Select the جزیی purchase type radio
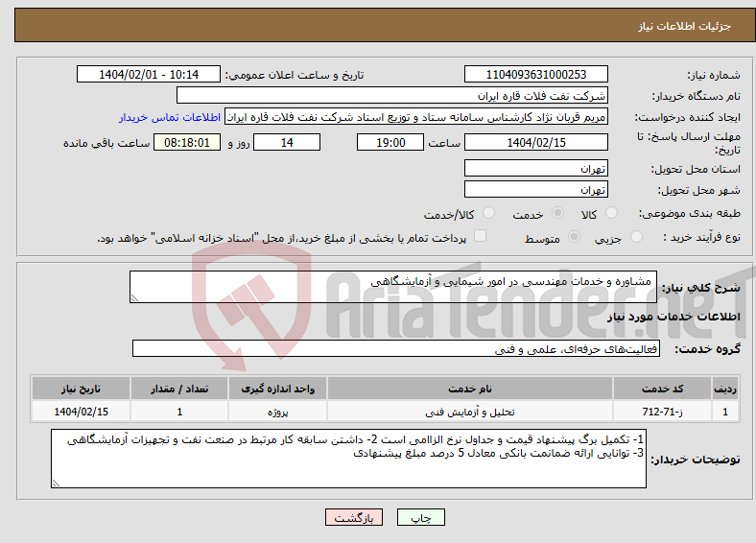Viewport: 756px width, 543px height. (636, 236)
